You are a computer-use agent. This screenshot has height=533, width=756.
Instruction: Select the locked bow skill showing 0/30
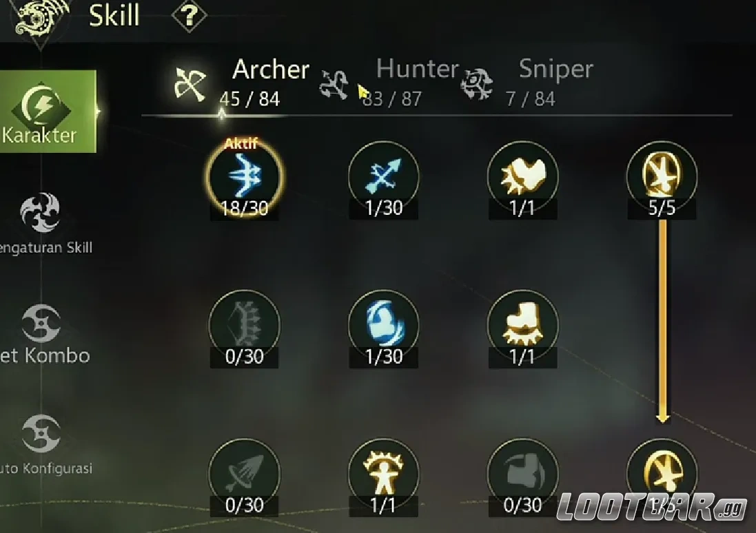click(245, 326)
